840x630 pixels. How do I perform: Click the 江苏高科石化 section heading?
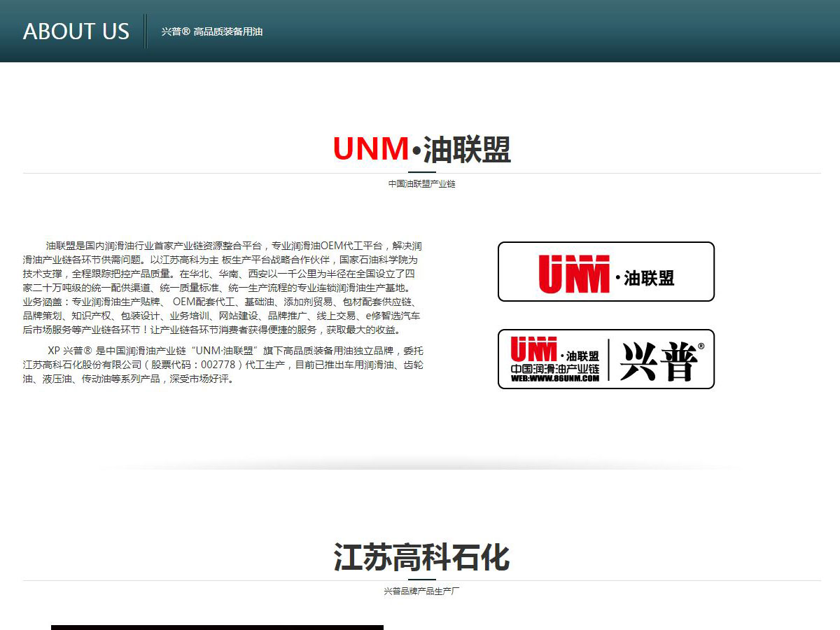(x=422, y=557)
